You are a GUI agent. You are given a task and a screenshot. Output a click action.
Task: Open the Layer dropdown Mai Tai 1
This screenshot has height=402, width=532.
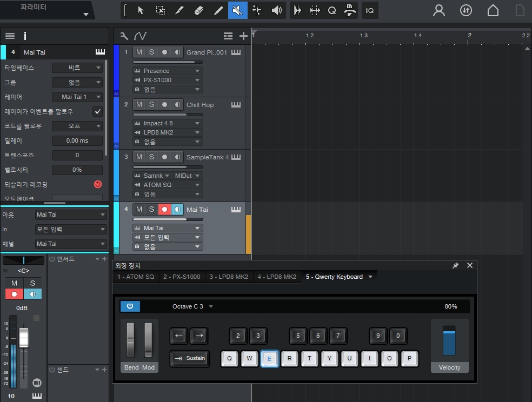click(77, 97)
